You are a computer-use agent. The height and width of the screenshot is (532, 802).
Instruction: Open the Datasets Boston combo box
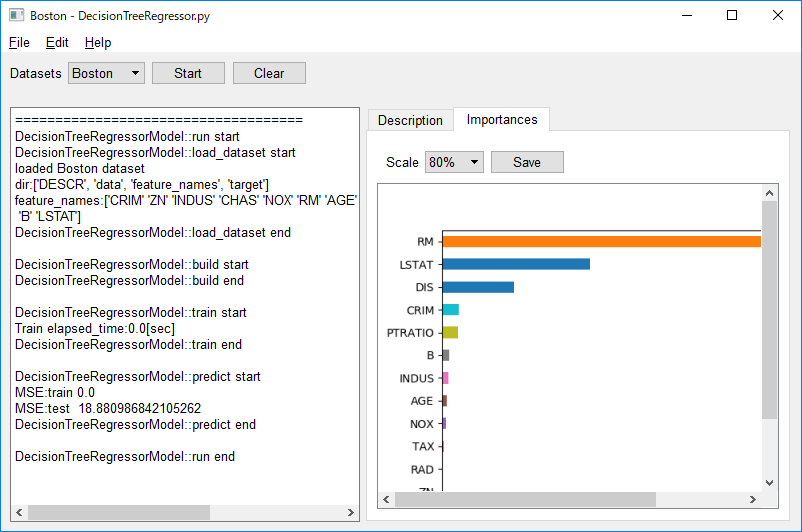106,73
